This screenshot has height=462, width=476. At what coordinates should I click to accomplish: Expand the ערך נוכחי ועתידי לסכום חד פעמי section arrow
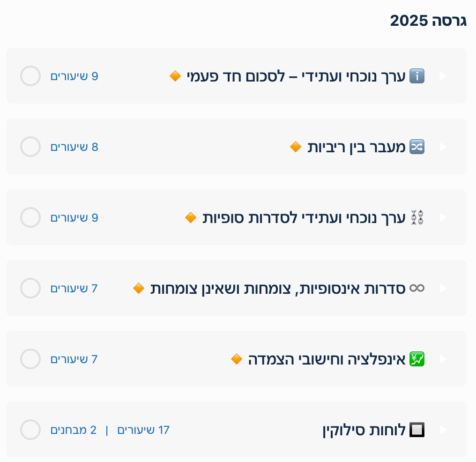pos(443,76)
